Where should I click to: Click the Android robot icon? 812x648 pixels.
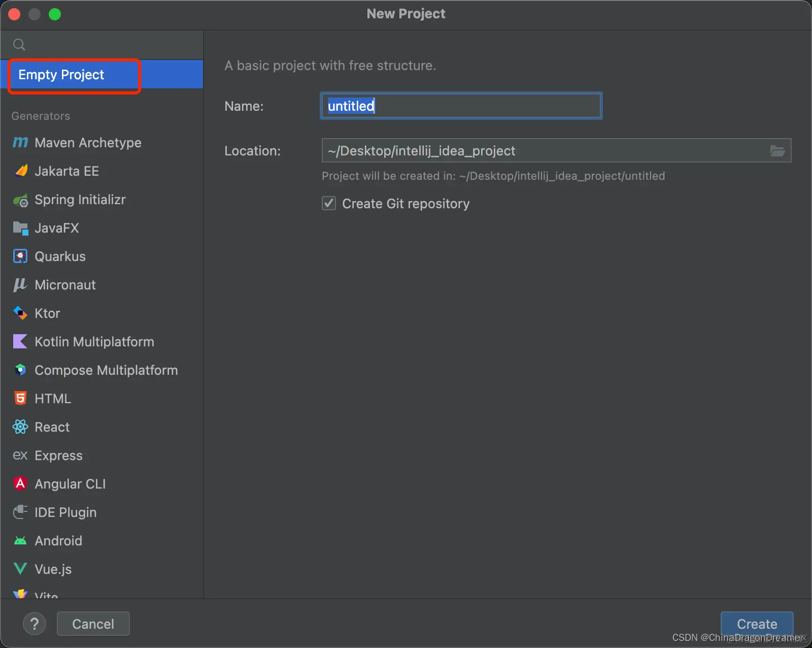(20, 541)
